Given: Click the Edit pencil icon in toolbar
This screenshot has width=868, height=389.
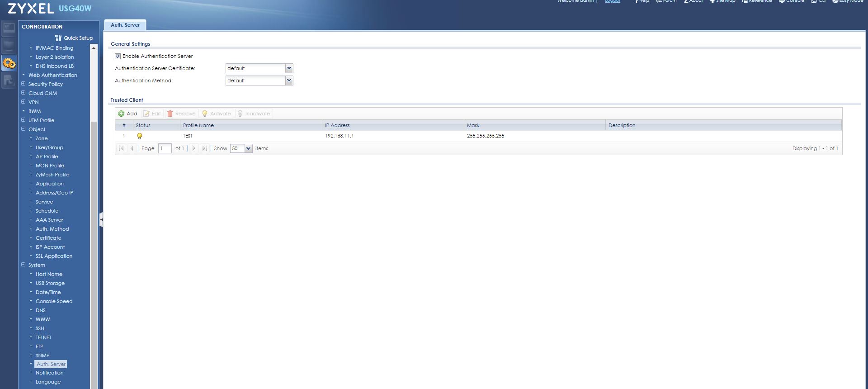Looking at the screenshot, I should [x=146, y=114].
